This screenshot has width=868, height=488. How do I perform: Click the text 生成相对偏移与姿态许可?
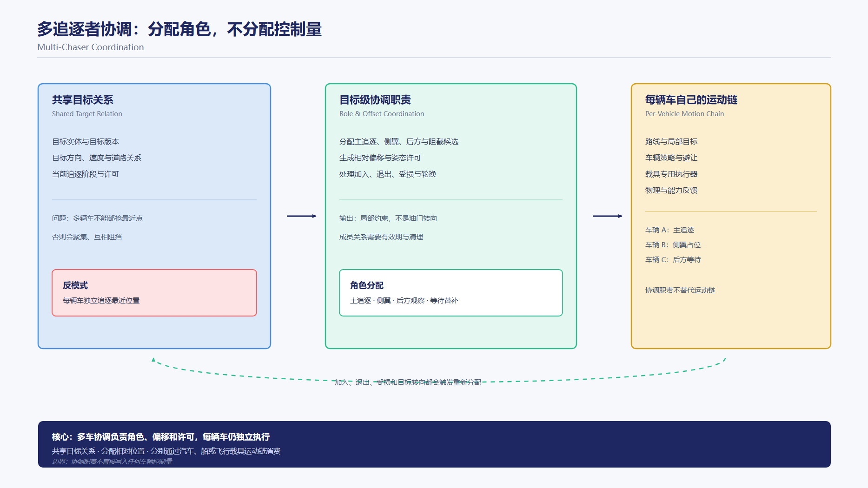coord(380,158)
